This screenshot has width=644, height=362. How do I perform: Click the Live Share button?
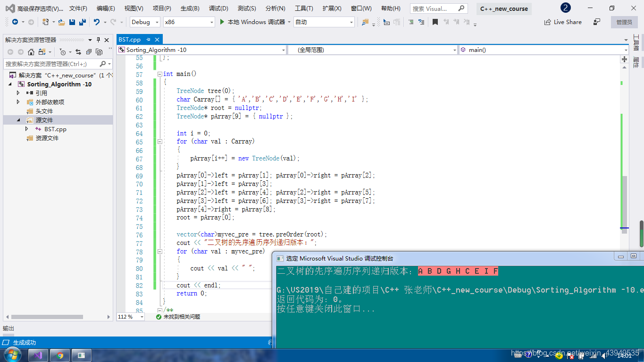click(563, 22)
